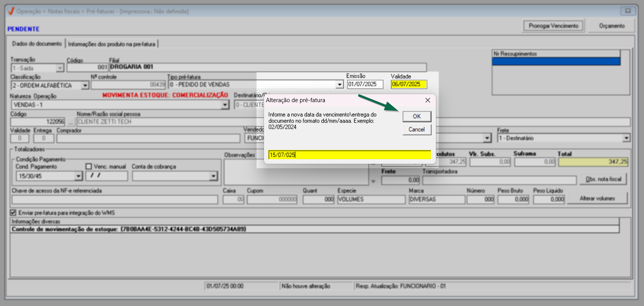Click the Peso Bruto field
Viewport: 644px width, 306px height.
pyautogui.click(x=513, y=199)
